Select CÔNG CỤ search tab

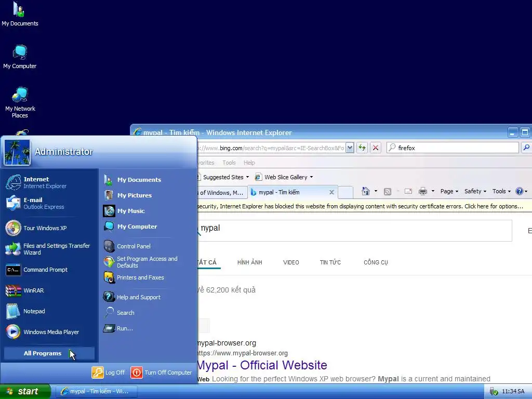376,262
